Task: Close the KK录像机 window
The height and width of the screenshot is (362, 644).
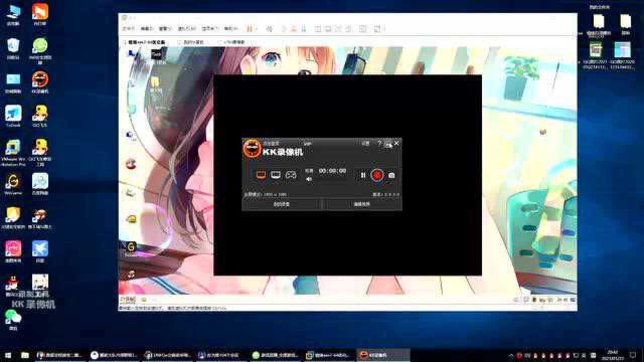Action: coord(396,143)
